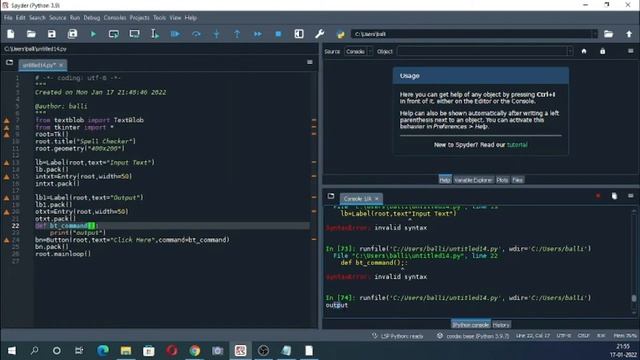Image resolution: width=640 pixels, height=360 pixels.
Task: Click Help pane home icon
Action: [x=584, y=51]
